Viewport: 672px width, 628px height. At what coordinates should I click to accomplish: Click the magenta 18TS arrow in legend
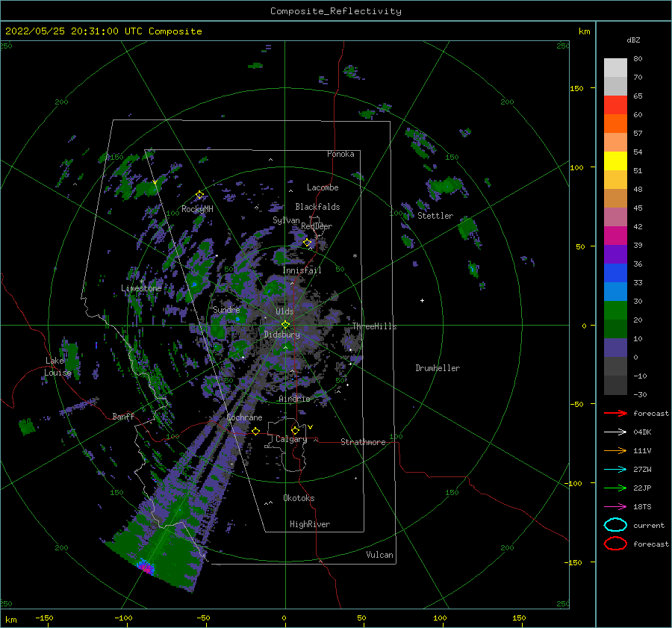pos(615,507)
